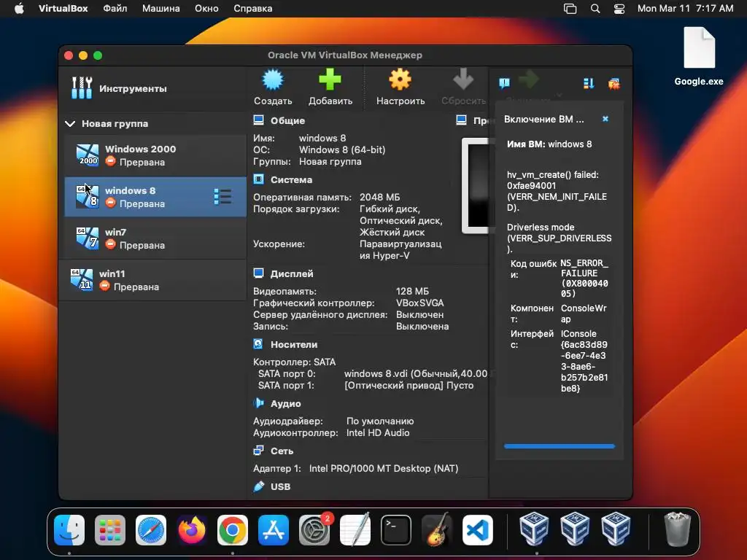Click the Инструменты tools icon
The height and width of the screenshot is (560, 747).
click(x=82, y=88)
